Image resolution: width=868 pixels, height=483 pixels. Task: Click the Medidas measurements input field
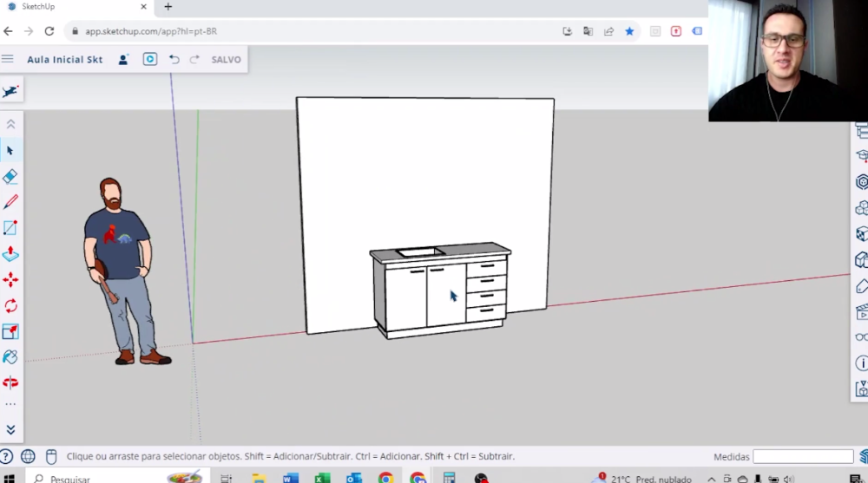803,456
